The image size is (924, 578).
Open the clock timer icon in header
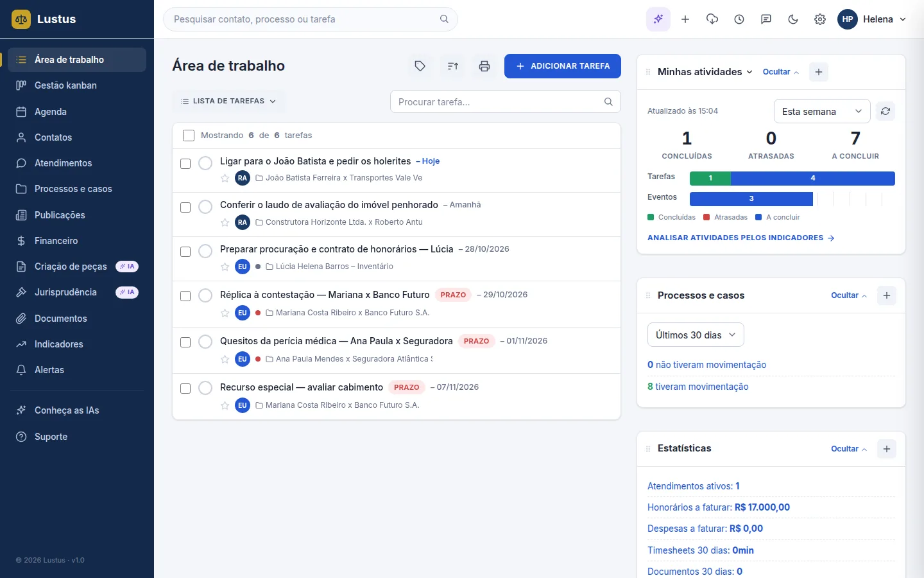739,19
